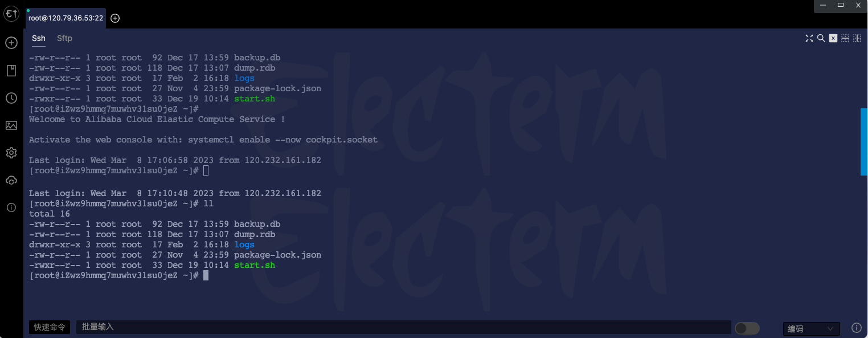Toggle fullscreen with the expand arrows icon

coord(809,38)
